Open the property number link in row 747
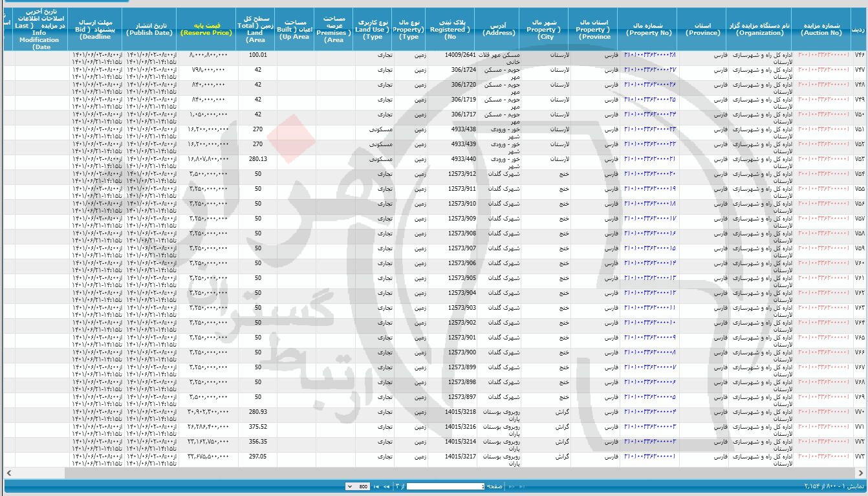Screen dimensions: 868x496 pyautogui.click(x=650, y=69)
